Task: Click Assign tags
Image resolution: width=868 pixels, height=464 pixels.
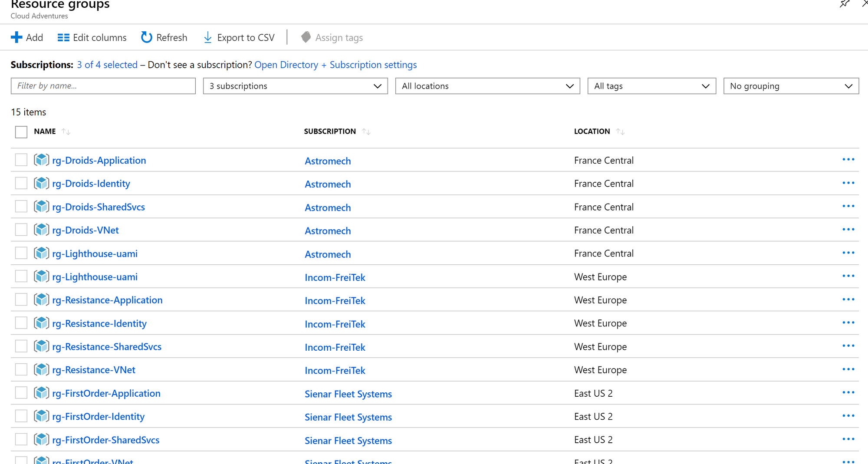Action: click(332, 38)
